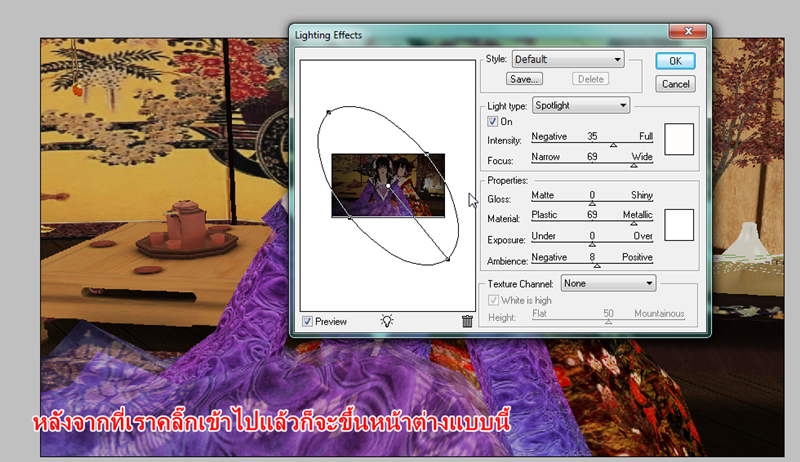
Task: Click the Intensity value 35
Action: pos(592,136)
